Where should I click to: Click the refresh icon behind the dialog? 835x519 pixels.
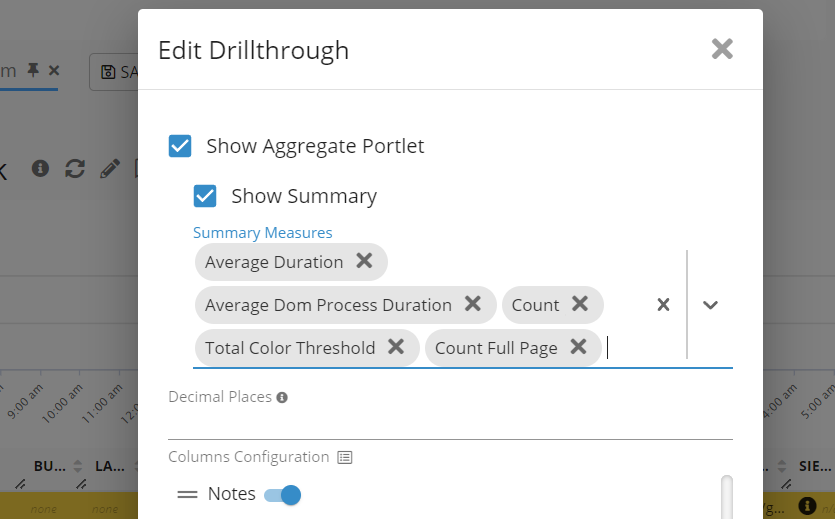point(75,168)
